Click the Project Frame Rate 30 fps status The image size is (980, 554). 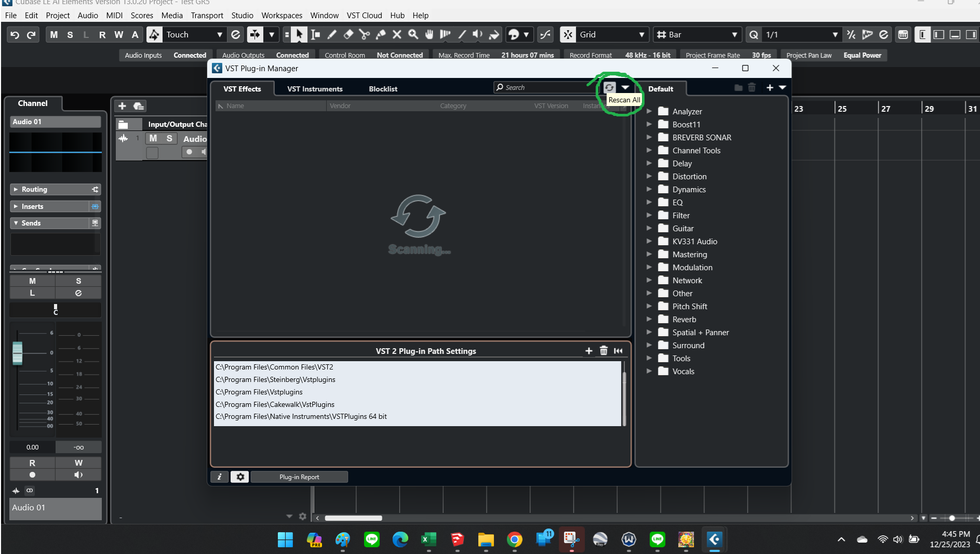point(728,55)
